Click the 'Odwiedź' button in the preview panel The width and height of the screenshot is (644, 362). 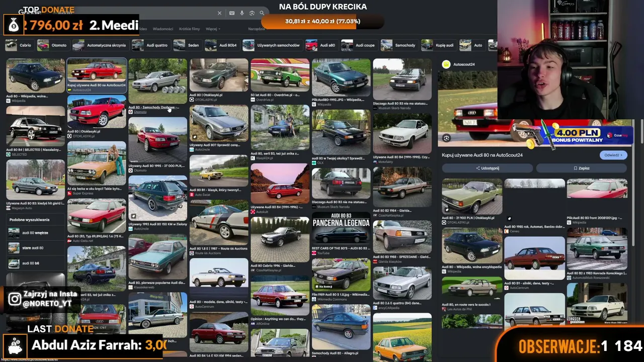pyautogui.click(x=613, y=155)
